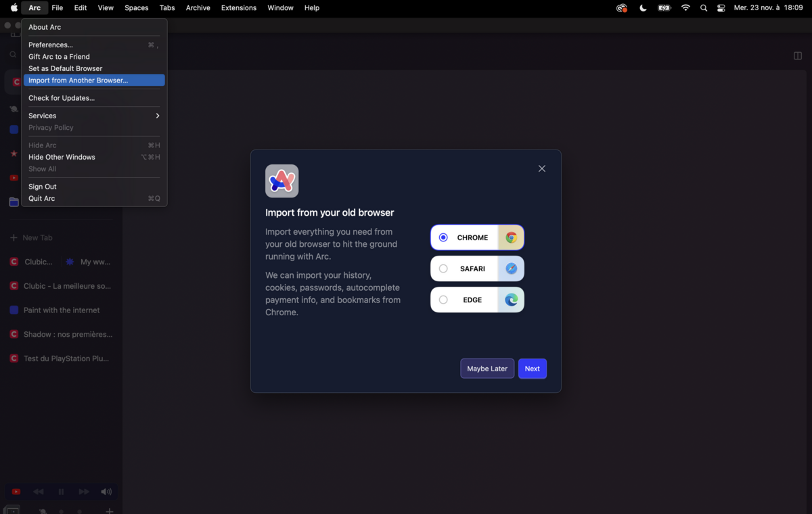Click the blue square pinned icon

click(14, 129)
